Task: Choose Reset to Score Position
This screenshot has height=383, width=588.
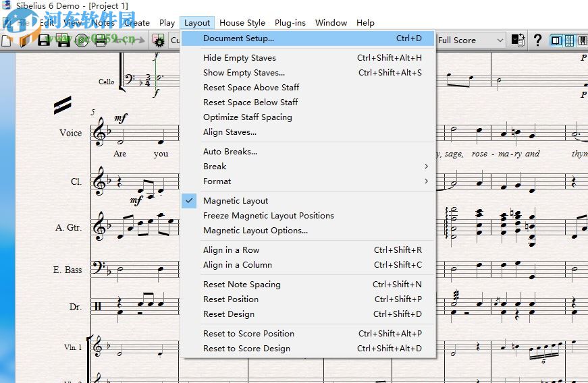Action: coord(307,334)
